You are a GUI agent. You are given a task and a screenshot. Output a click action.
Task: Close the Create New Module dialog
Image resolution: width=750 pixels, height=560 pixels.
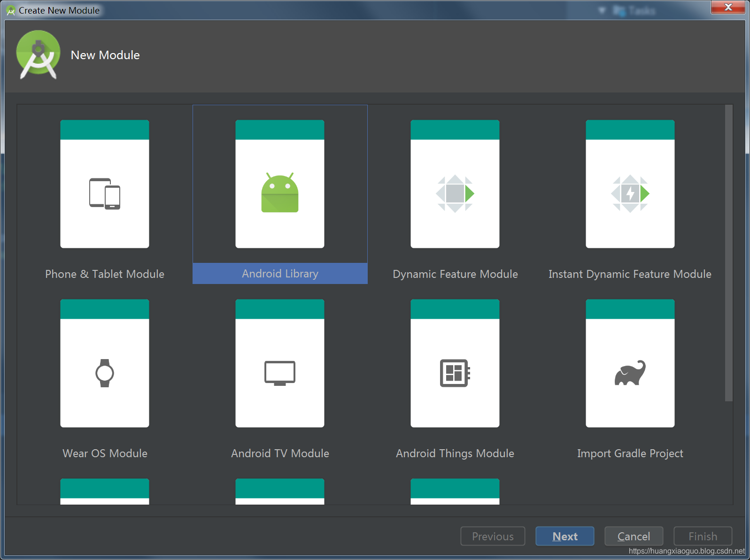point(728,7)
